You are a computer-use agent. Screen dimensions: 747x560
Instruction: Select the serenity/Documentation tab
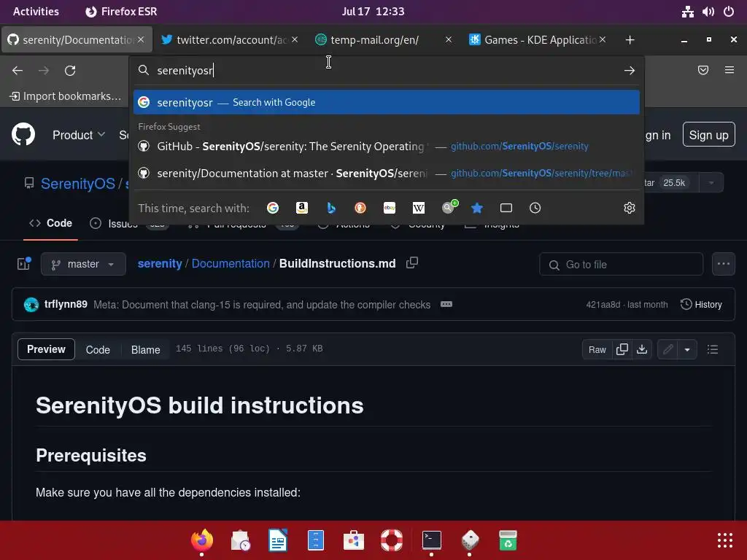coord(77,40)
